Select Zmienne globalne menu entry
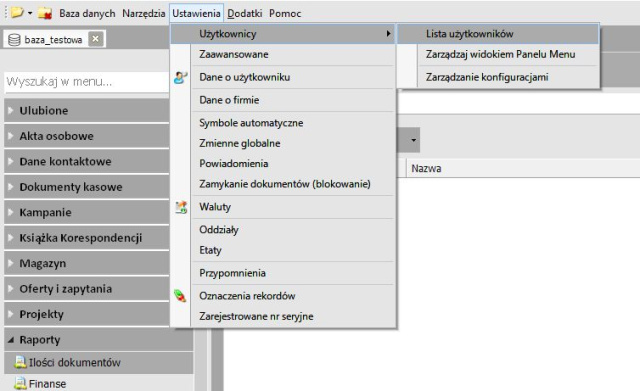Screen dimensions: 640x391 pyautogui.click(x=283, y=143)
